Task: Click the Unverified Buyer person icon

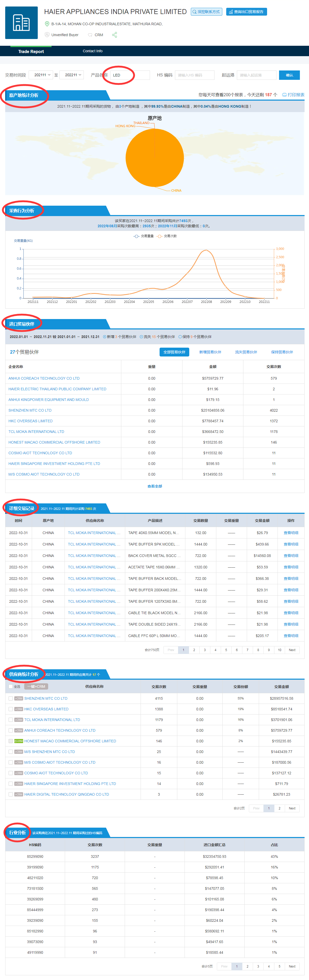Action: [47, 35]
